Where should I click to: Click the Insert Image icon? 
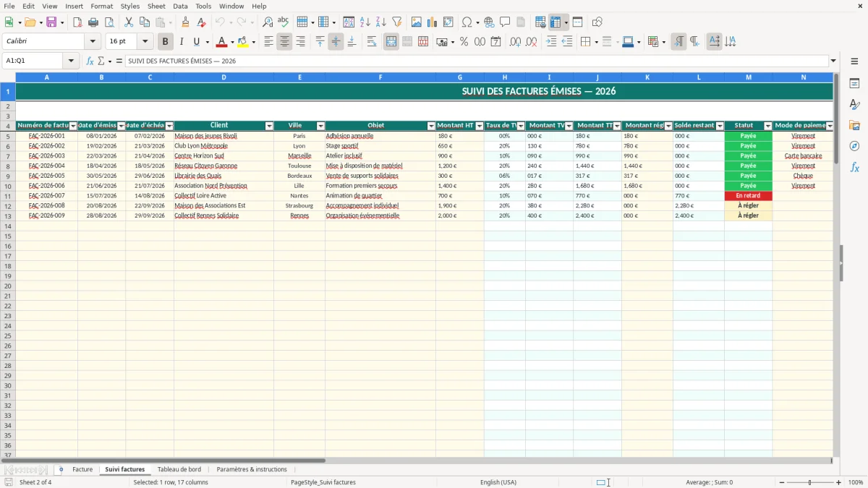[417, 22]
